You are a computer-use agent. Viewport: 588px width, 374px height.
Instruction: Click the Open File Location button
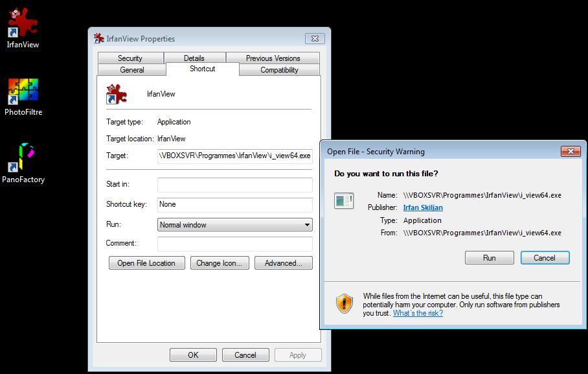pyautogui.click(x=146, y=263)
